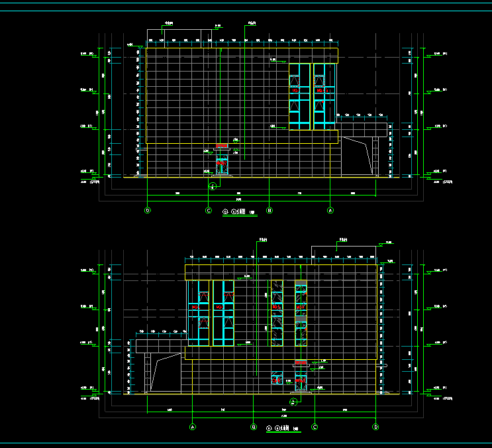Pick axis bubble C in lower elevation
This screenshot has height=448, width=492.
point(315,427)
